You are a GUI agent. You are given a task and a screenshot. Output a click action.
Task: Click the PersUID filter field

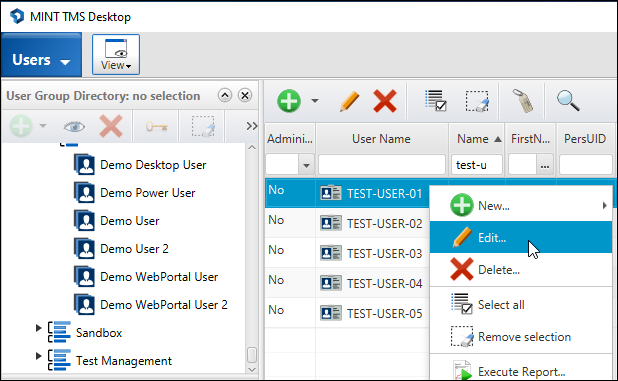(586, 165)
